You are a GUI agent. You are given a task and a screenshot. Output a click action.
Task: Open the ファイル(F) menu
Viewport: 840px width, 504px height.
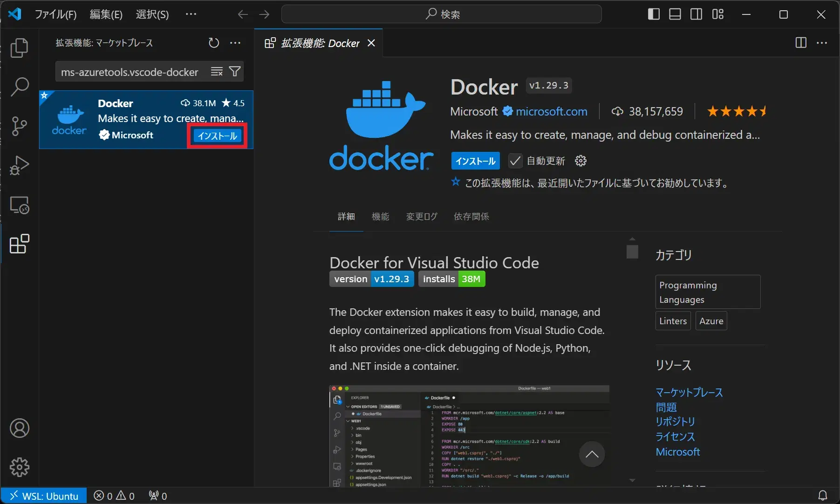pyautogui.click(x=55, y=14)
